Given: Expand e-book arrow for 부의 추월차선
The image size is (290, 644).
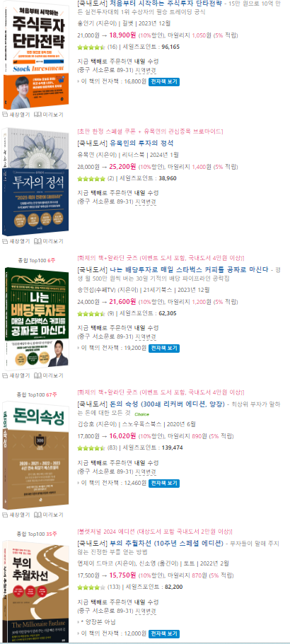Looking at the screenshot, I should point(79,633).
